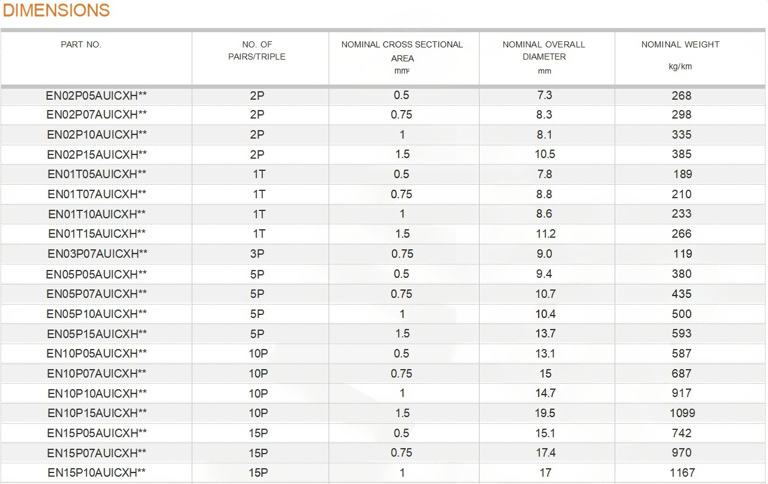Select weight value 1099
This screenshot has width=768, height=484.
(x=682, y=413)
